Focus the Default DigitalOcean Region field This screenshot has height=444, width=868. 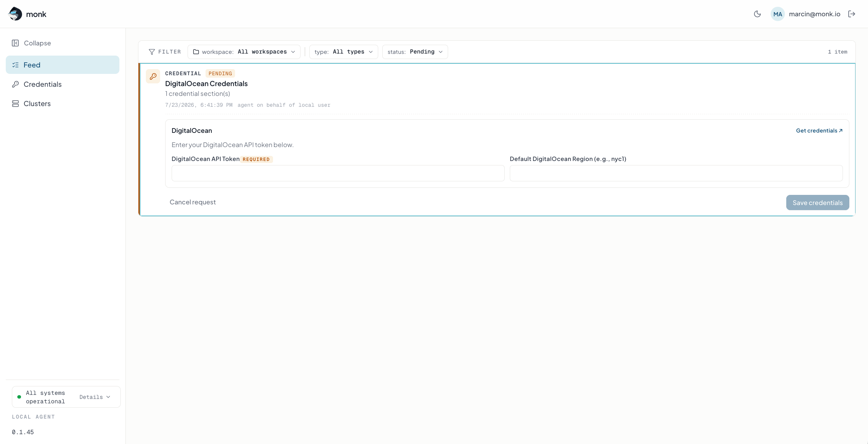[x=676, y=173]
